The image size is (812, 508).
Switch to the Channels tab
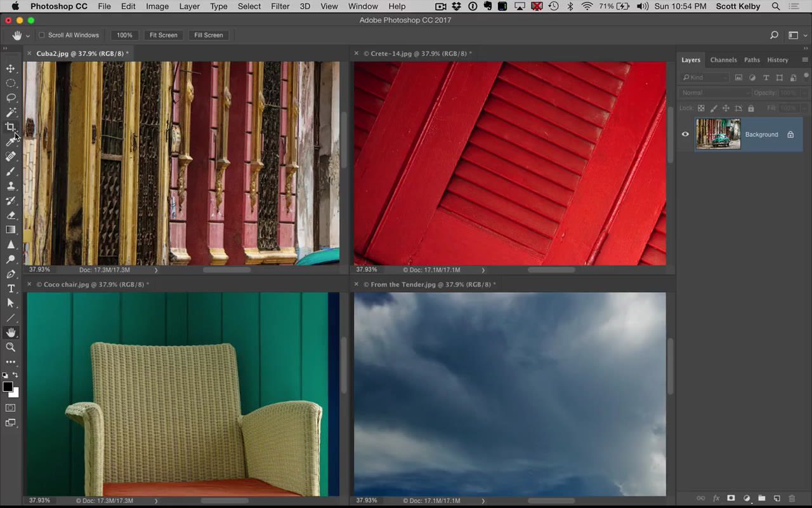(x=723, y=60)
